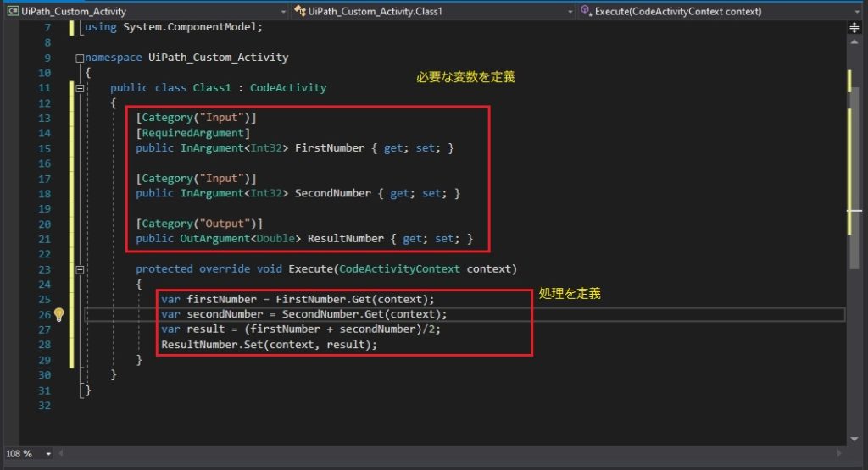Screen dimensions: 868x470
Task: Open the 108 % zoom level dropdown
Action: (28, 453)
